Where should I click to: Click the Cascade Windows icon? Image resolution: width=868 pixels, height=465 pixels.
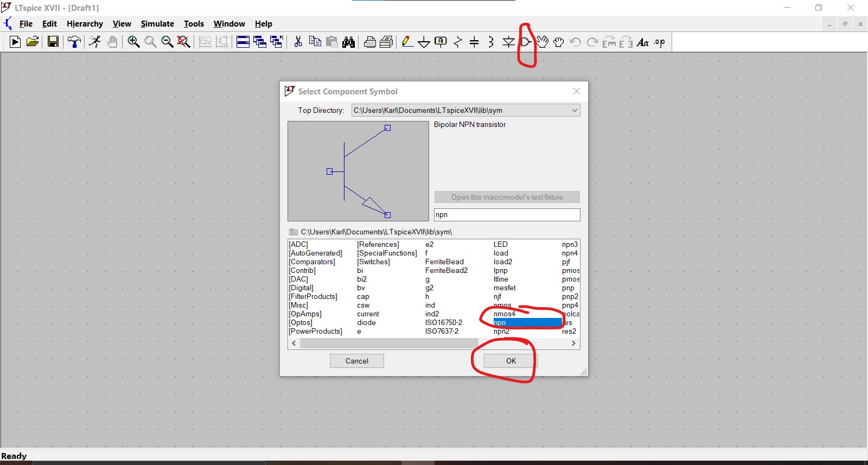260,42
